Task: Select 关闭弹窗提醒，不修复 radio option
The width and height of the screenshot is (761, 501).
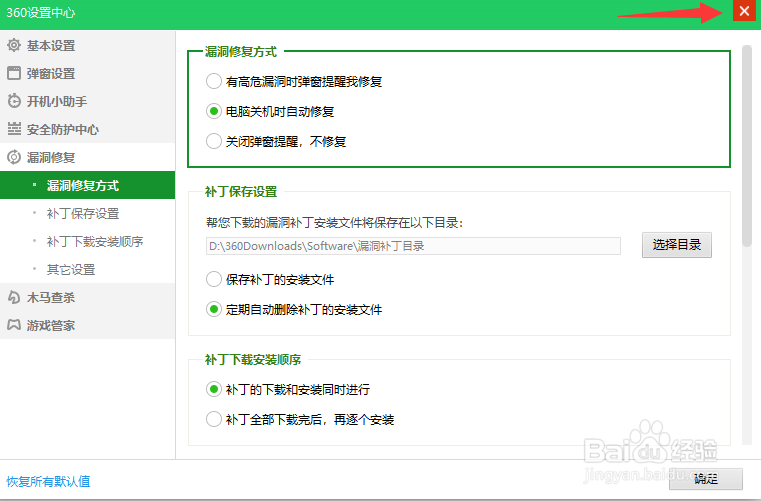Action: pyautogui.click(x=214, y=141)
